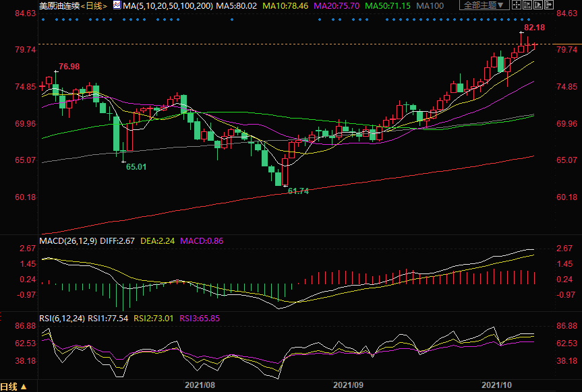Click the 61.74 low price marker
Viewport: 582px width, 392px height.
(x=297, y=191)
